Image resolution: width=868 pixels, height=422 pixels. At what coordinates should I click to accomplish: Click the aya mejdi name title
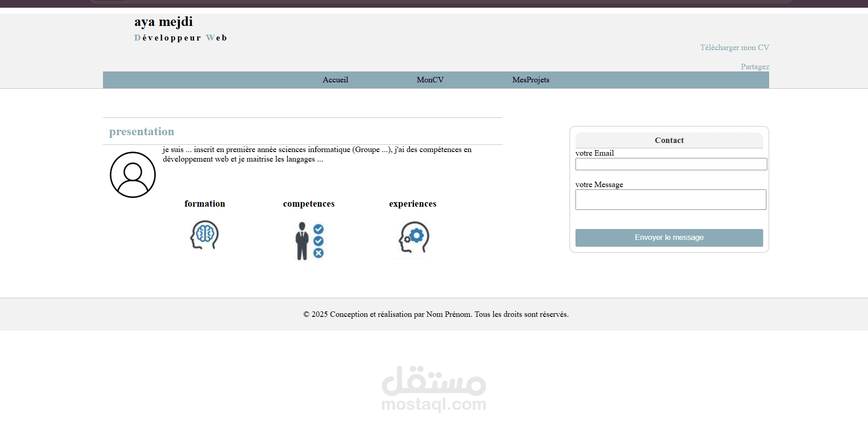163,21
